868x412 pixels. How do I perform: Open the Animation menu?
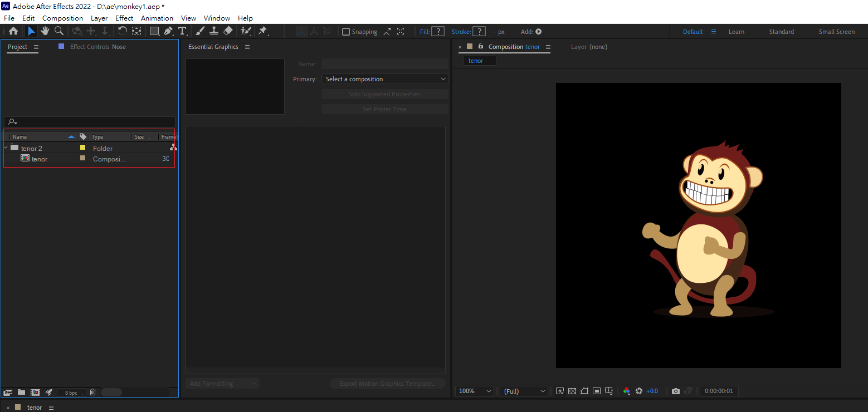[157, 18]
